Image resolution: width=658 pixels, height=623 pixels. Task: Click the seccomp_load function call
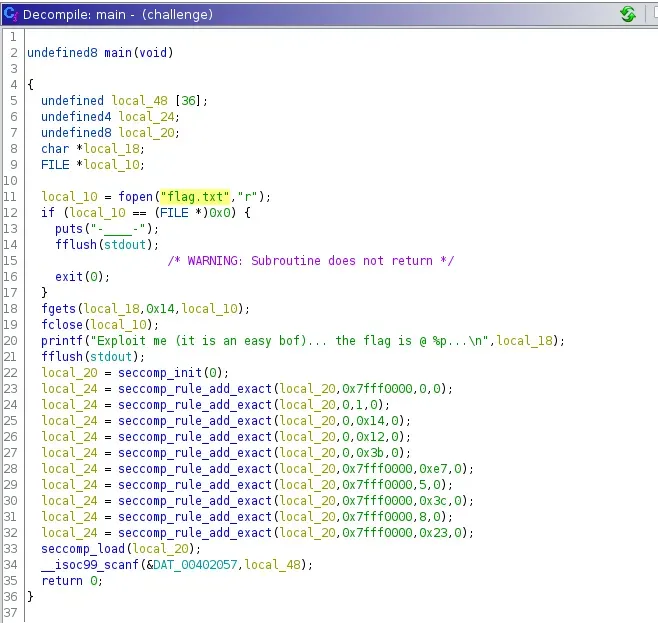83,549
